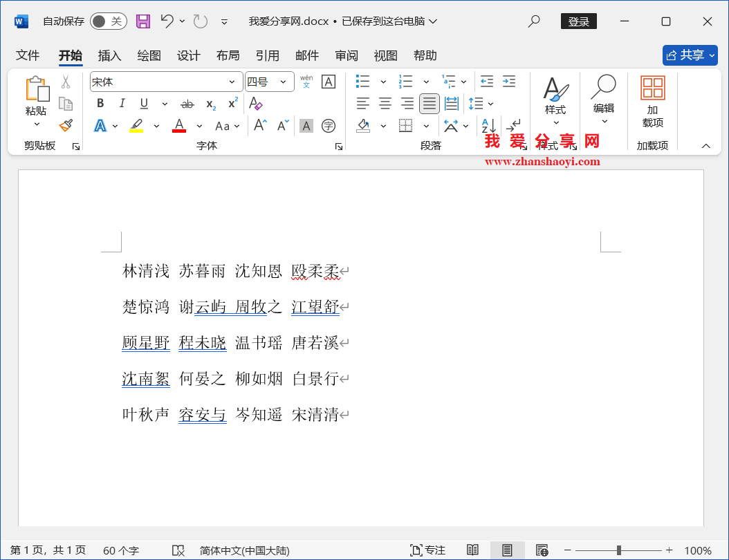Collapse the ribbon with chevron

(705, 146)
